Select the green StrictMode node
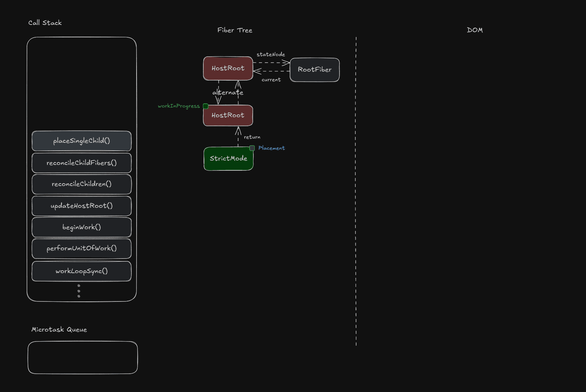 229,159
